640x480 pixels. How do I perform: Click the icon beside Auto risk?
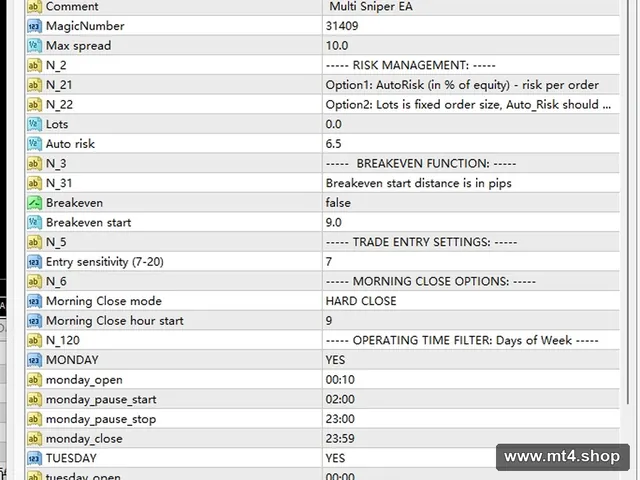(34, 144)
